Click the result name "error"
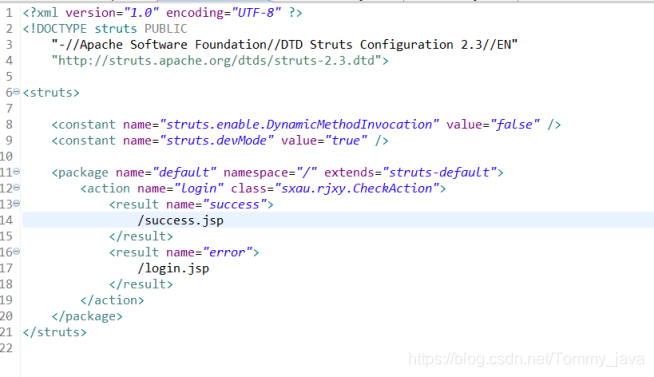654x377 pixels. [227, 253]
